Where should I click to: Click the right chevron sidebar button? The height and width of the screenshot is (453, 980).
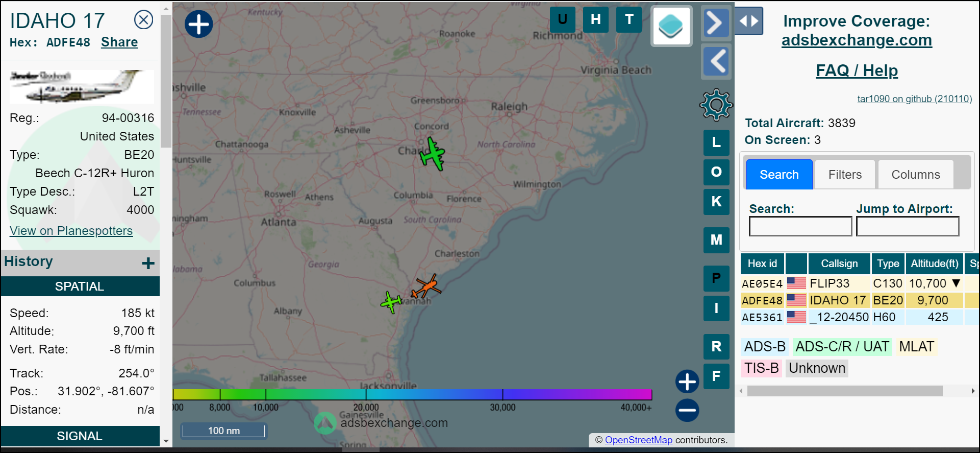pos(716,23)
